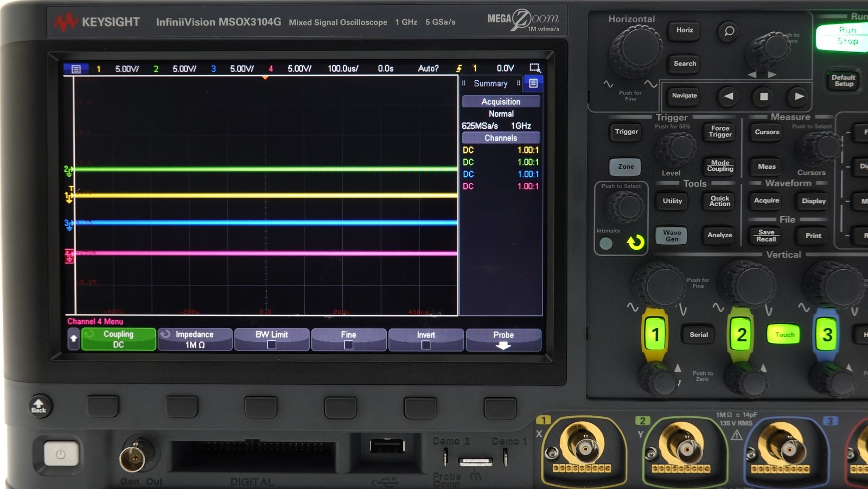Image resolution: width=868 pixels, height=489 pixels.
Task: Open the Impedance 1M Ω softkey
Action: click(195, 339)
